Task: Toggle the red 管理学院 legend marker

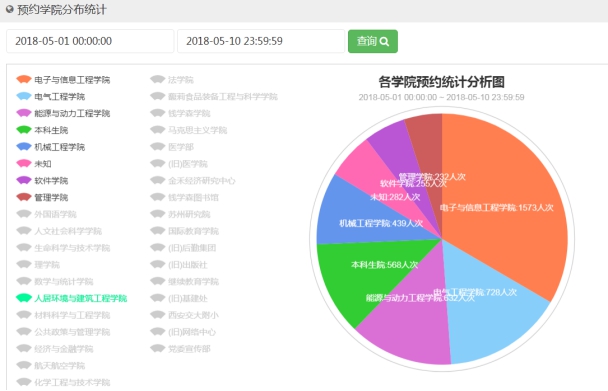Action: click(x=24, y=197)
